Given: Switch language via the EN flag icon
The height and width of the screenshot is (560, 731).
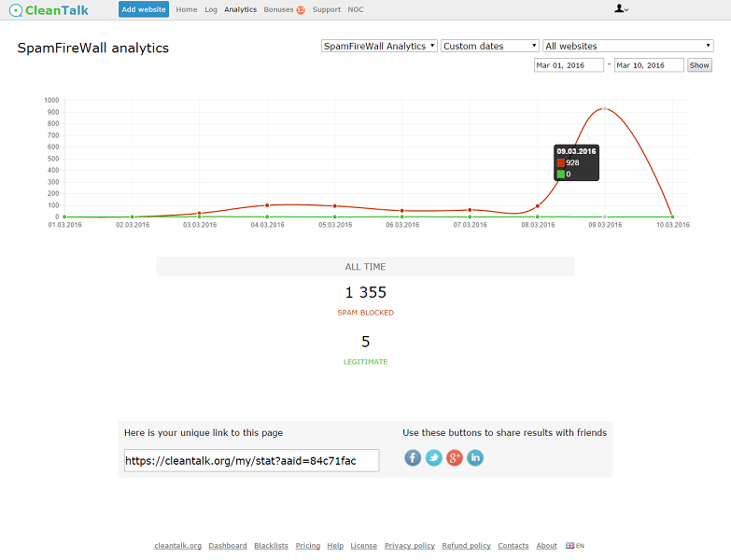Looking at the screenshot, I should click(x=575, y=546).
